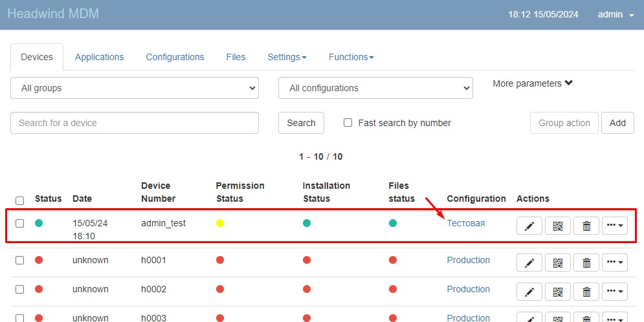Click installation status dot of h0002
The height and width of the screenshot is (322, 644).
(307, 289)
